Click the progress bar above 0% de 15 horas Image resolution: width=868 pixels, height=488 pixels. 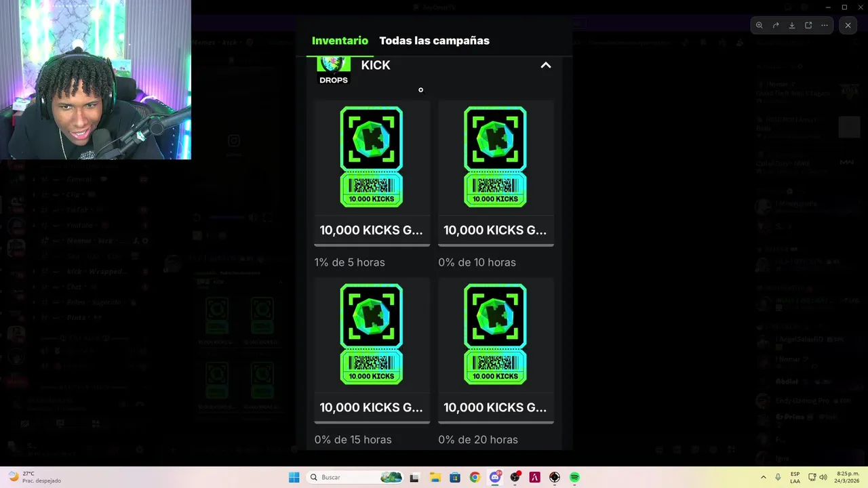tap(372, 422)
